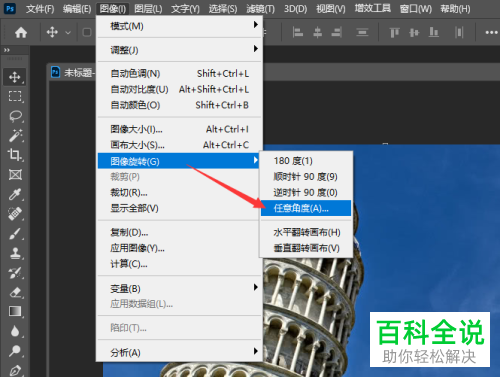This screenshot has height=377, width=500.
Task: Choose 水平翻转画布(H)
Action: (306, 232)
